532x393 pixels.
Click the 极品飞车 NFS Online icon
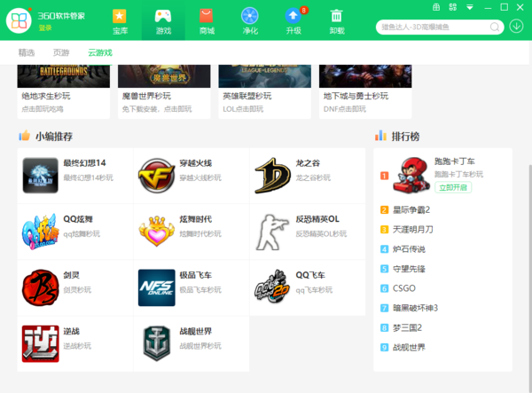156,287
